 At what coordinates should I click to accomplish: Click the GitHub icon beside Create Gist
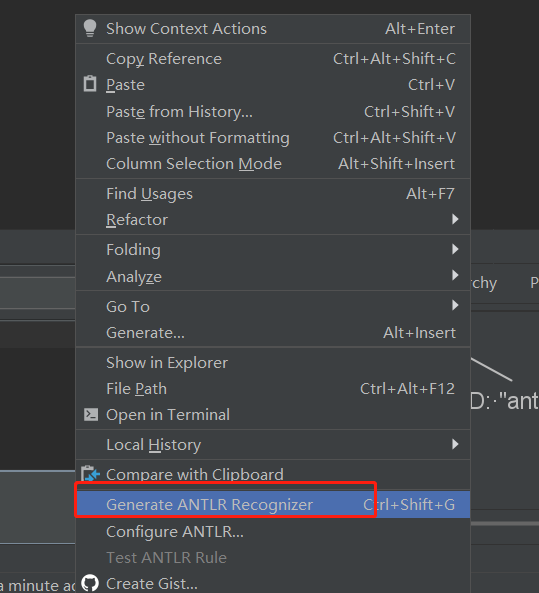coord(90,583)
